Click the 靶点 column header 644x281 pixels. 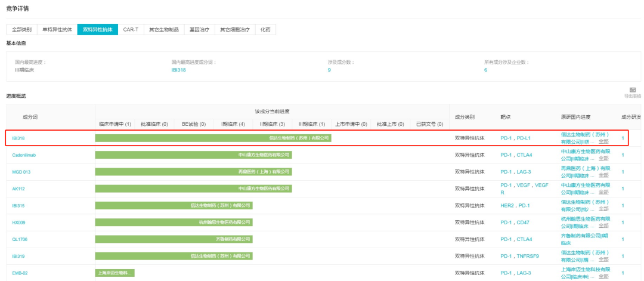click(x=505, y=117)
